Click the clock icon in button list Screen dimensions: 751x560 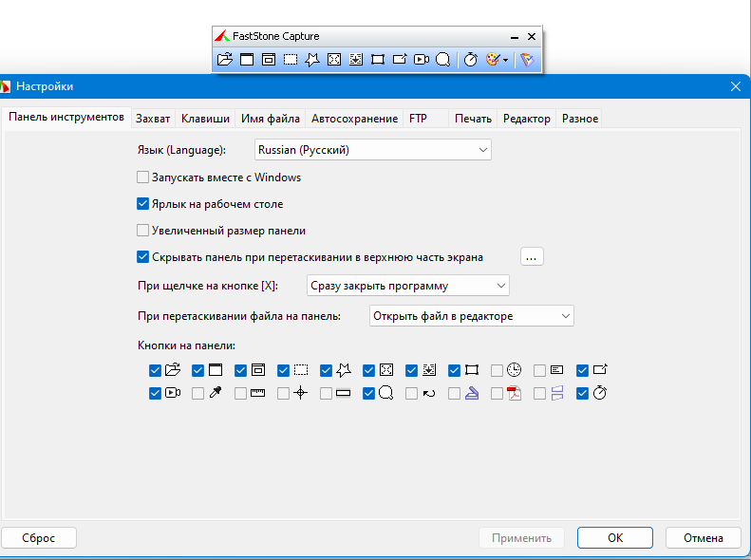point(515,369)
